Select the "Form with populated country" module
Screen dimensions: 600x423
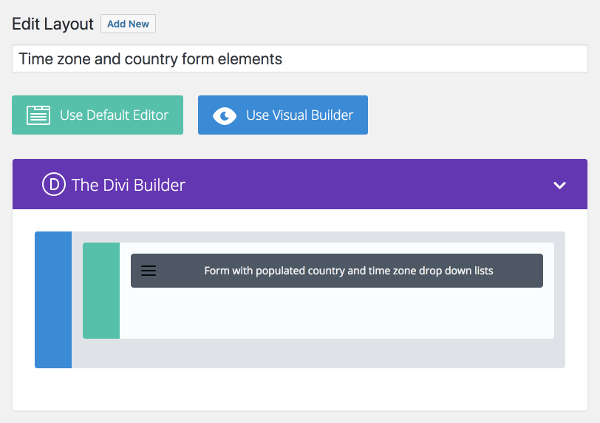coord(348,271)
